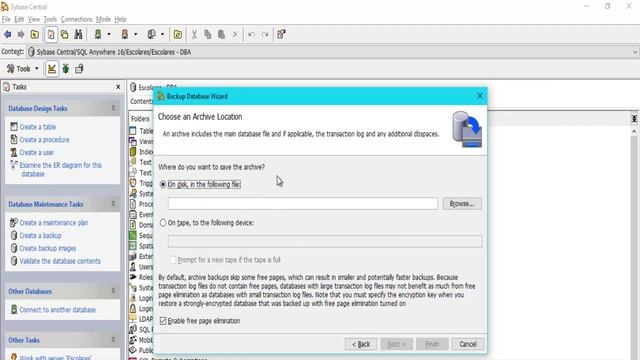Collapse the Other Tasks section

coord(113,340)
